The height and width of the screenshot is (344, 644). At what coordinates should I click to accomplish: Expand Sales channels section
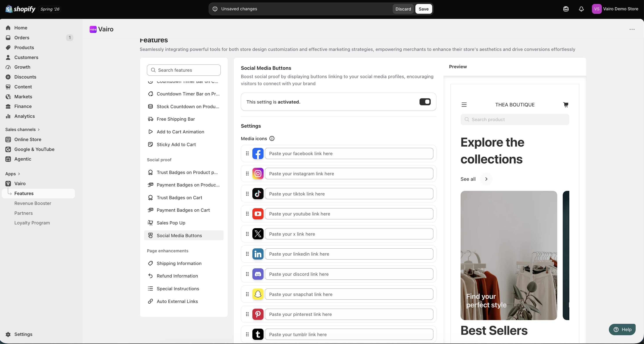(x=22, y=130)
